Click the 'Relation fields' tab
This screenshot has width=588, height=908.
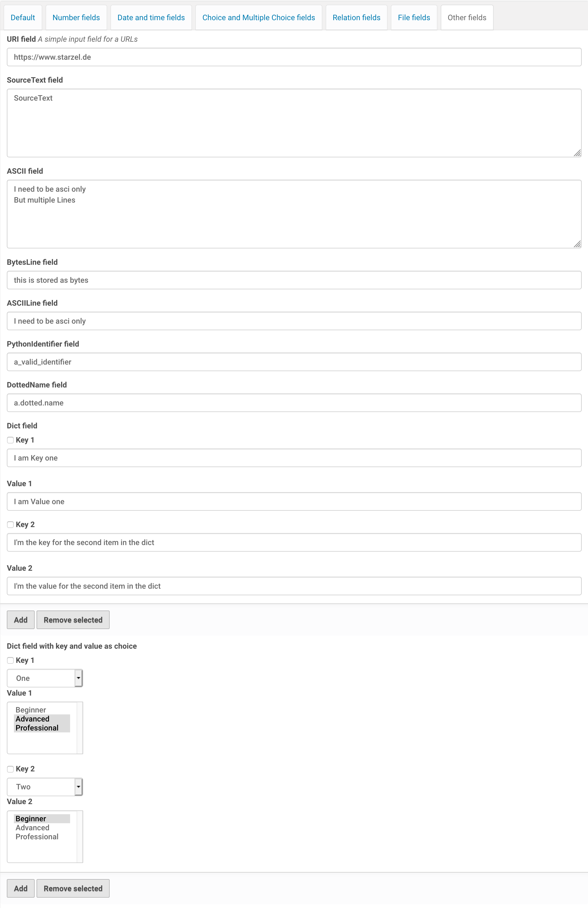(x=356, y=17)
